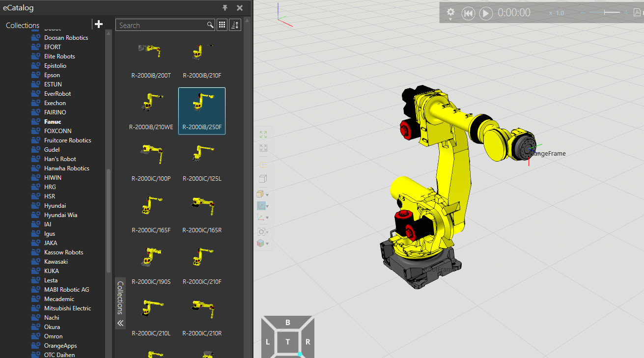Toggle orthographic cube view icon
644x358 pixels.
(x=263, y=179)
